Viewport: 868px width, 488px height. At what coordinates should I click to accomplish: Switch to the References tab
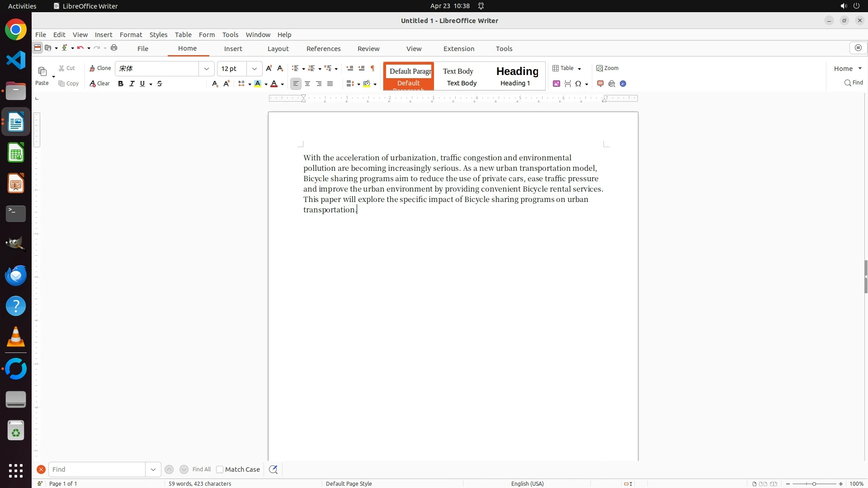coord(323,49)
